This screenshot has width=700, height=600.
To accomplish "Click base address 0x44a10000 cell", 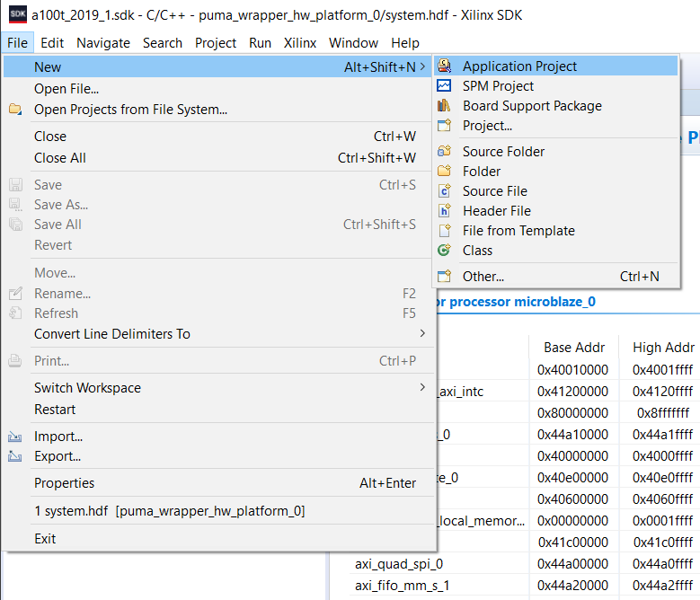I will pyautogui.click(x=572, y=434).
